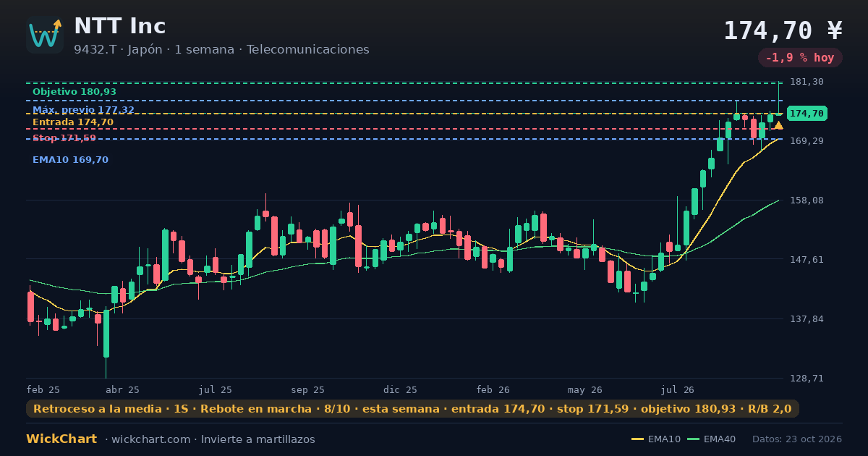The image size is (868, 456).
Task: Click the EMA40 legend swatch
Action: (693, 439)
